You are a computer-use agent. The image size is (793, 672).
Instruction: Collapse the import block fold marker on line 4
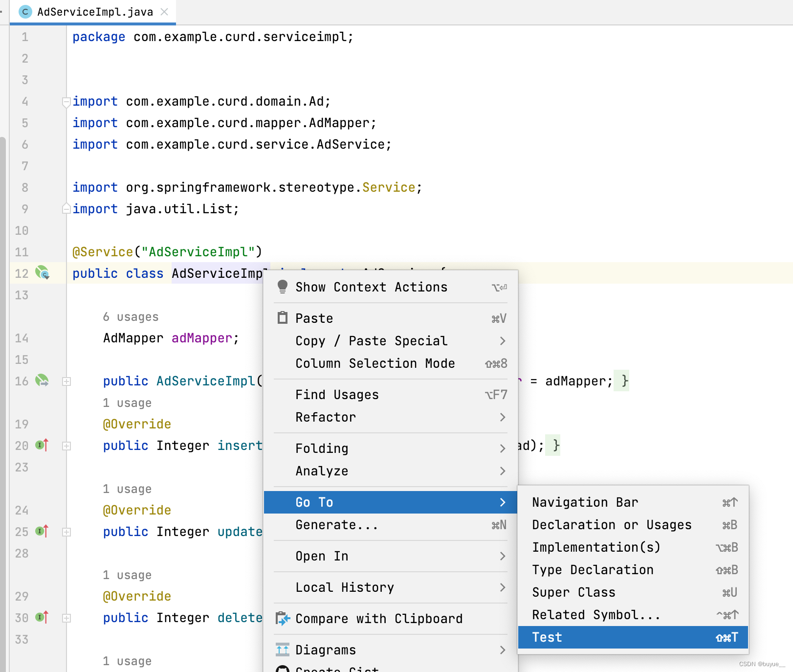(66, 102)
